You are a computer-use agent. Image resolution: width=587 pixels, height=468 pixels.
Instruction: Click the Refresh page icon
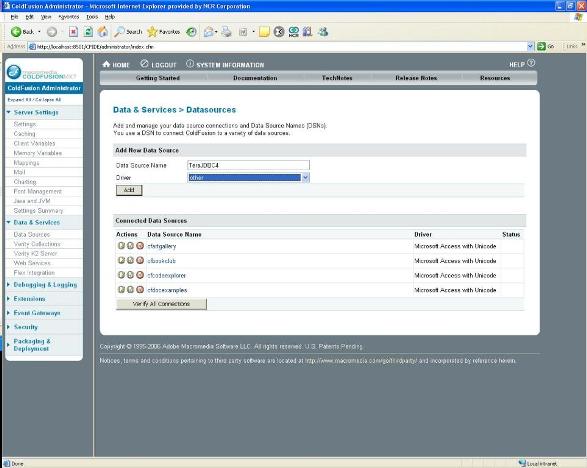coord(88,32)
